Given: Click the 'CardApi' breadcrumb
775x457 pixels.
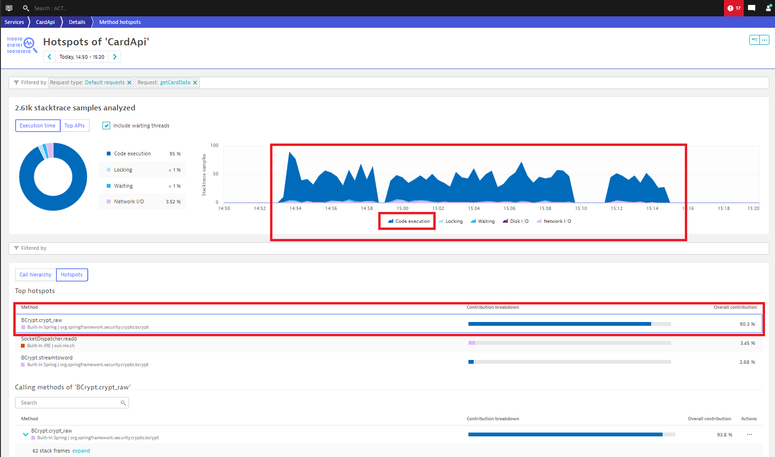Looking at the screenshot, I should 46,21.
